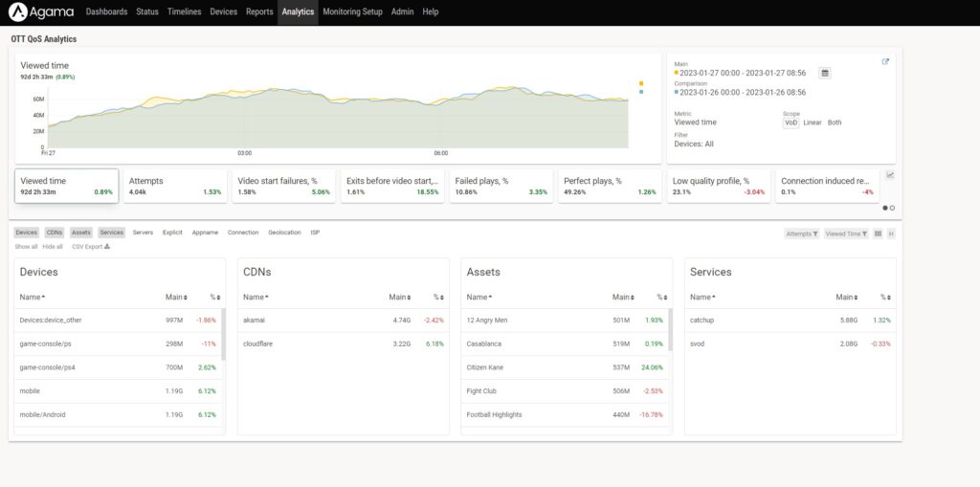The width and height of the screenshot is (980, 487).
Task: Click the external link icon in settings panel
Action: (x=885, y=62)
